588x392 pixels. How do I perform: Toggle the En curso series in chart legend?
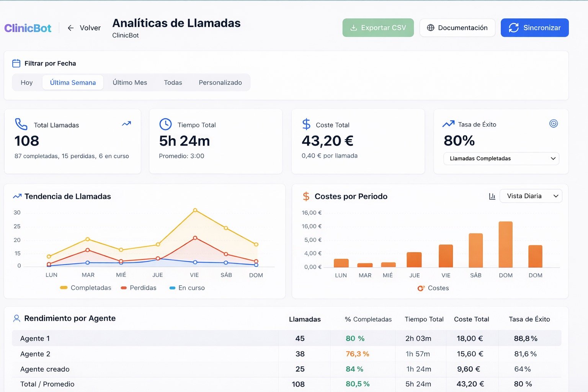point(187,288)
